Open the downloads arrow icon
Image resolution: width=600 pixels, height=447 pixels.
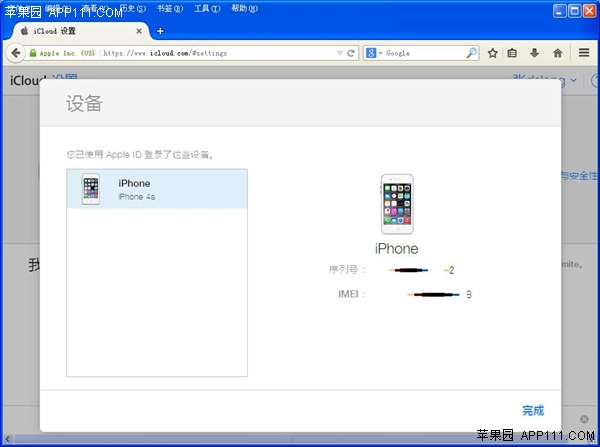[534, 53]
